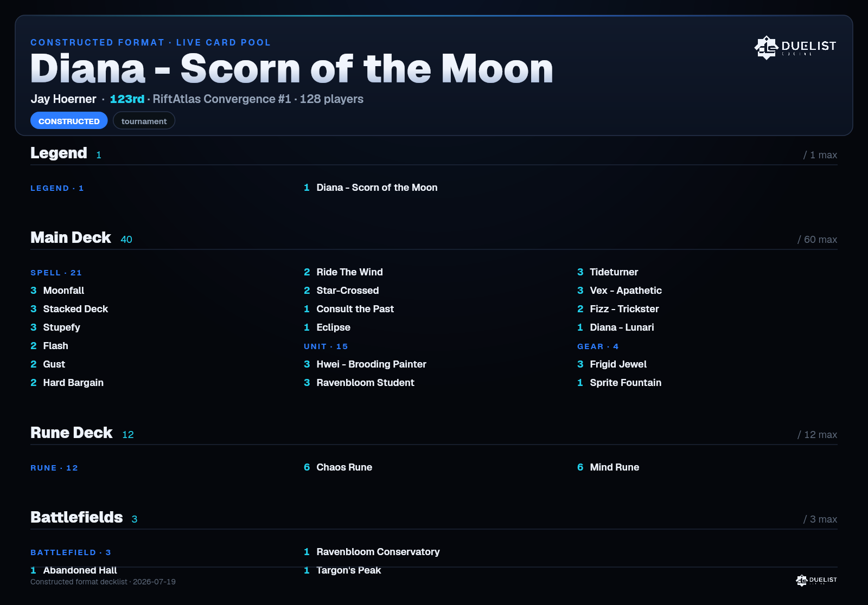Click the Rune Deck section heading
This screenshot has height=605, width=868.
(x=72, y=433)
